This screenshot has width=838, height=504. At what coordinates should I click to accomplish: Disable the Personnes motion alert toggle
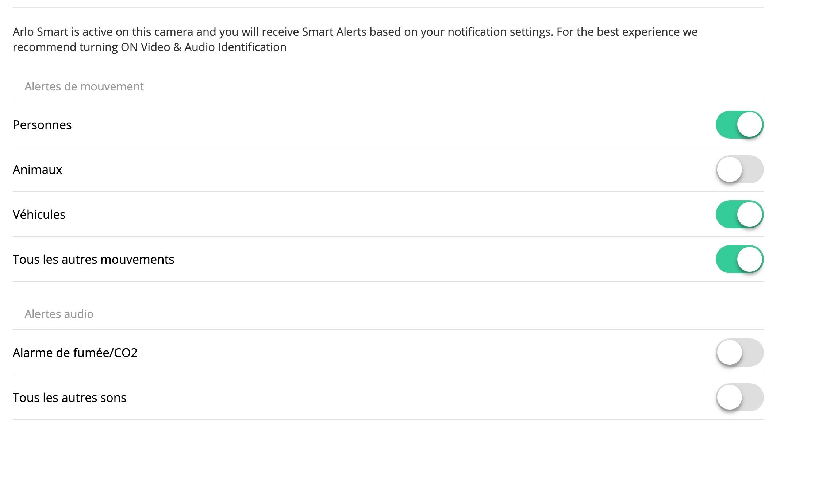click(739, 125)
